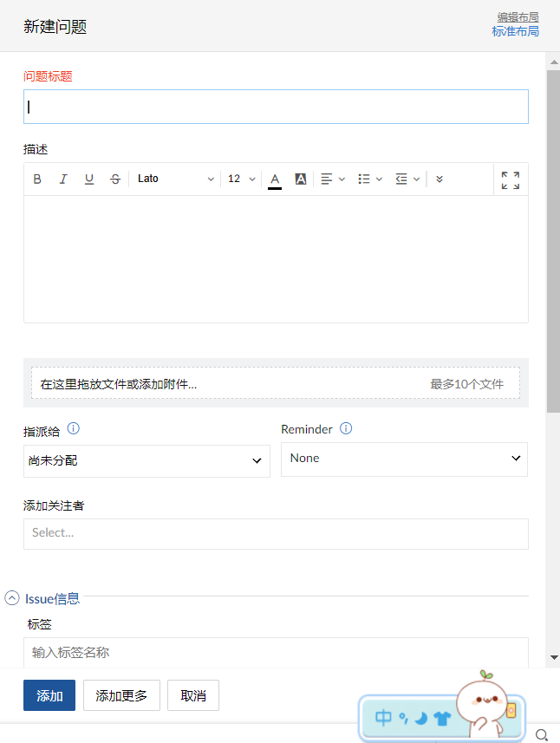Image resolution: width=560 pixels, height=743 pixels.
Task: Open the Lato font family dropdown
Action: pos(175,179)
